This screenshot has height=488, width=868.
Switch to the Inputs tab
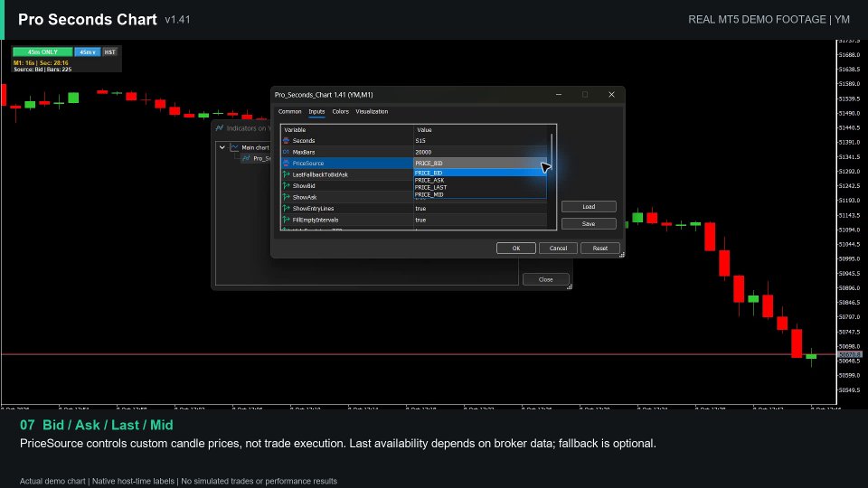[x=316, y=112]
